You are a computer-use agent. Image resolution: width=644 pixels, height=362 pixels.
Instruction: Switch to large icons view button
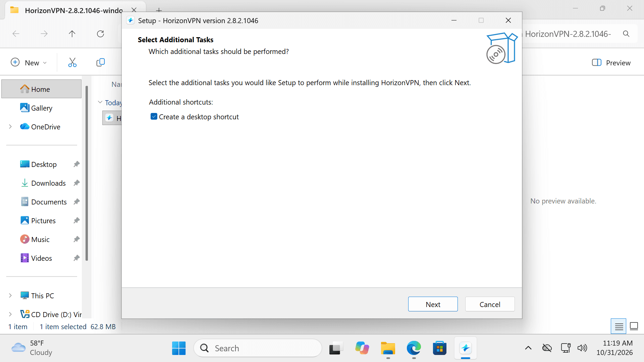[634, 326]
